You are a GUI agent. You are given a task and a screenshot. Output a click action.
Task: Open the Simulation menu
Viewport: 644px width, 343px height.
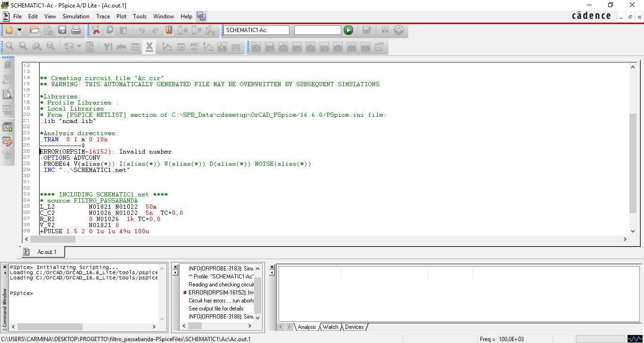point(76,16)
